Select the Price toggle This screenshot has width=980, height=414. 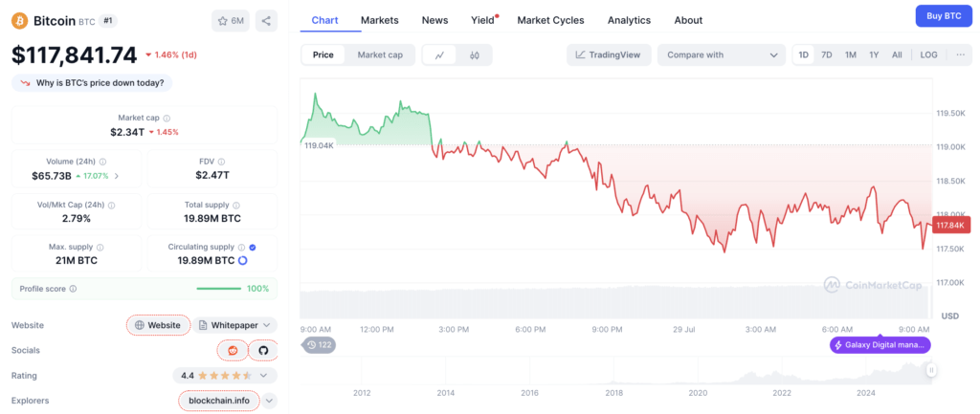coord(323,54)
